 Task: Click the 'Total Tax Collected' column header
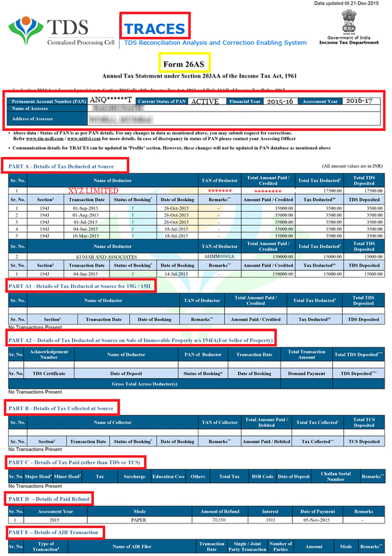point(317,423)
